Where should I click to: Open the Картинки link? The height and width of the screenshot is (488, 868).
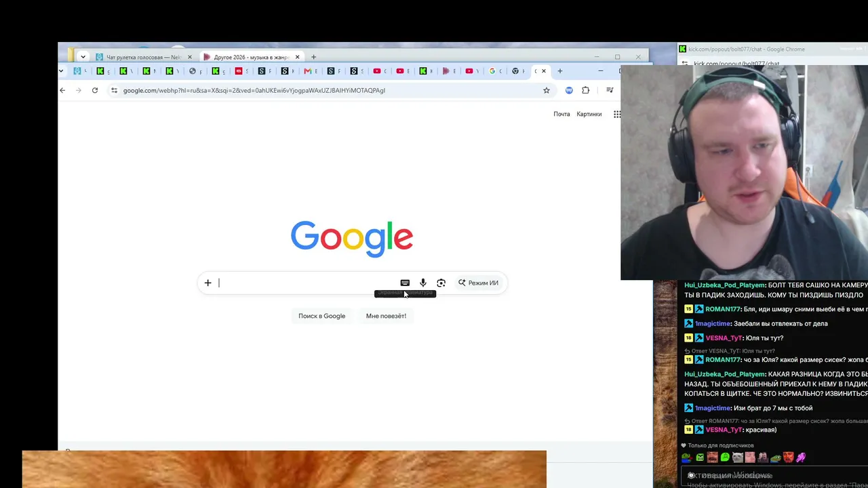click(589, 114)
